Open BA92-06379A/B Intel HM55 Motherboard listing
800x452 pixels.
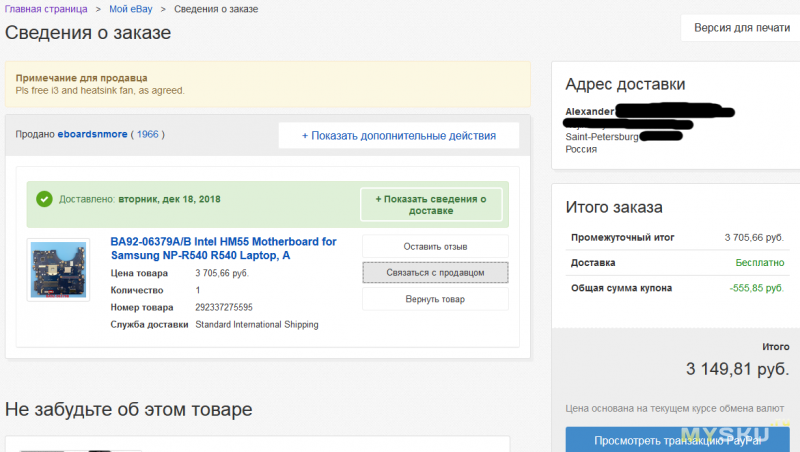coord(223,248)
